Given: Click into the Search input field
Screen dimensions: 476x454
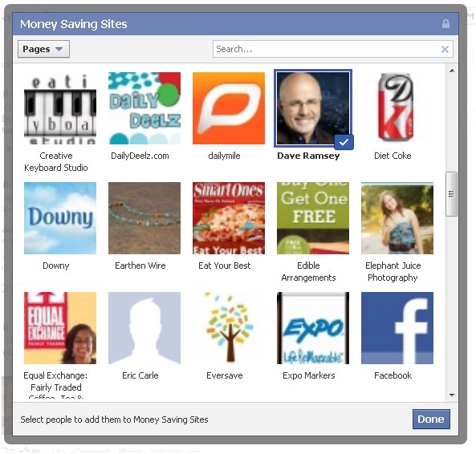Looking at the screenshot, I should pos(327,49).
